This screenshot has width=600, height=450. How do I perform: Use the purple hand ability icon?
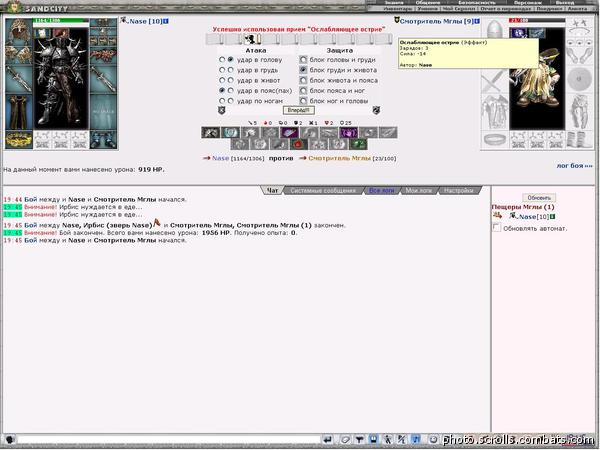[x=348, y=132]
